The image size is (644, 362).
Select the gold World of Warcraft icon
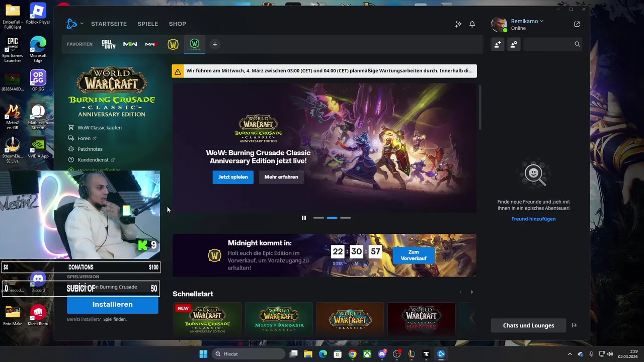click(x=173, y=44)
